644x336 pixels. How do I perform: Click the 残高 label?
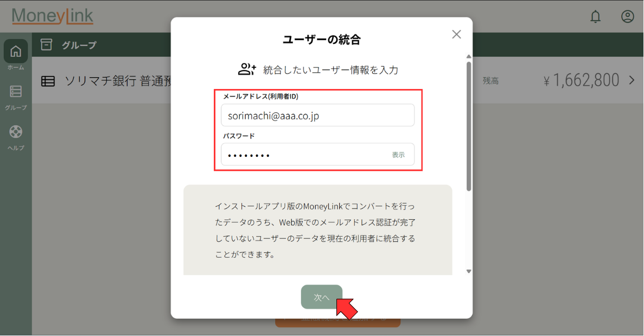[491, 81]
